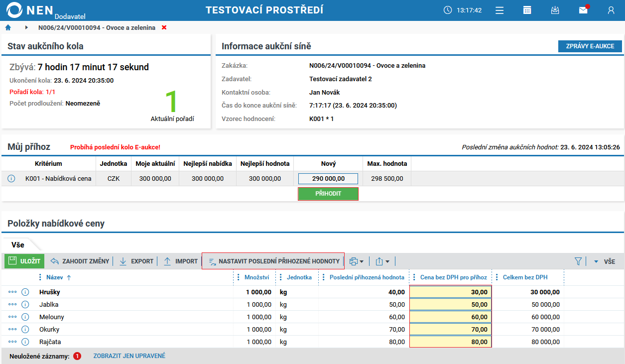Open the calendar icon in header
This screenshot has width=625, height=364.
[527, 10]
